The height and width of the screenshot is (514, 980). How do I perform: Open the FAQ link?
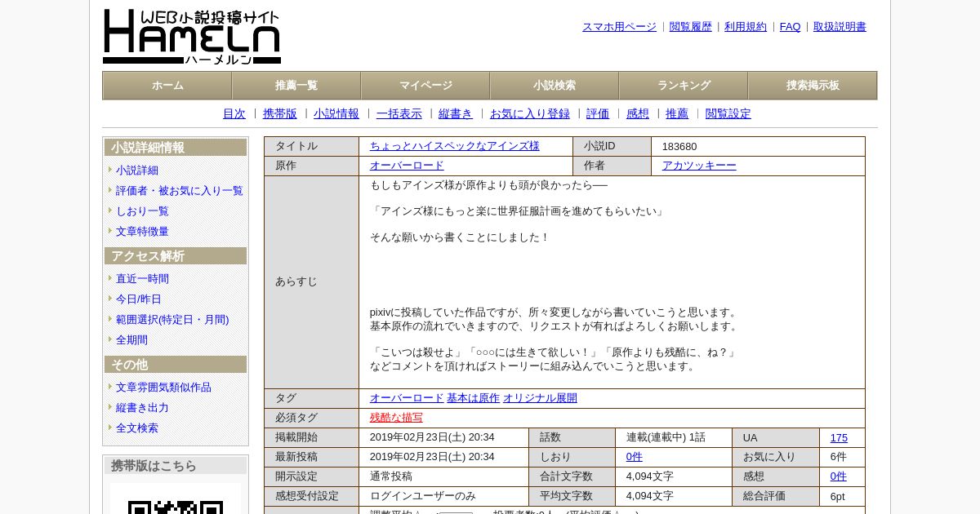click(791, 27)
